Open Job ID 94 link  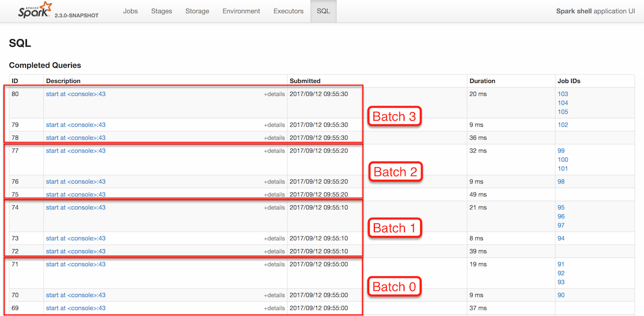[x=561, y=239]
